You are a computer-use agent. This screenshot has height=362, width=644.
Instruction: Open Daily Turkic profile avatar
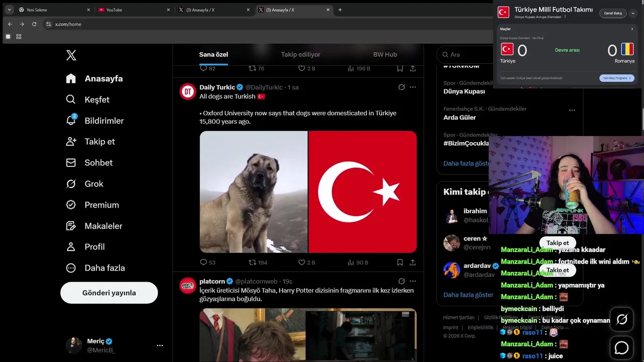coord(188,91)
